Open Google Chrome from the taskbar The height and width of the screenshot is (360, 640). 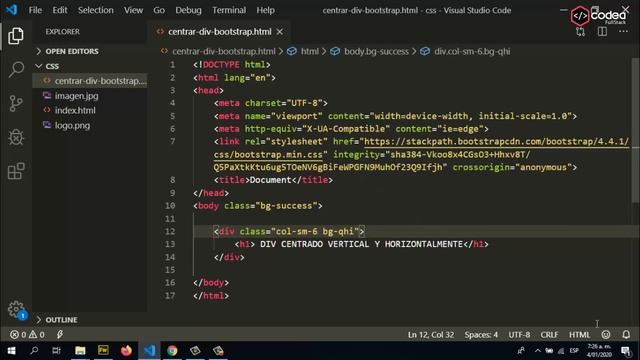coord(172,351)
